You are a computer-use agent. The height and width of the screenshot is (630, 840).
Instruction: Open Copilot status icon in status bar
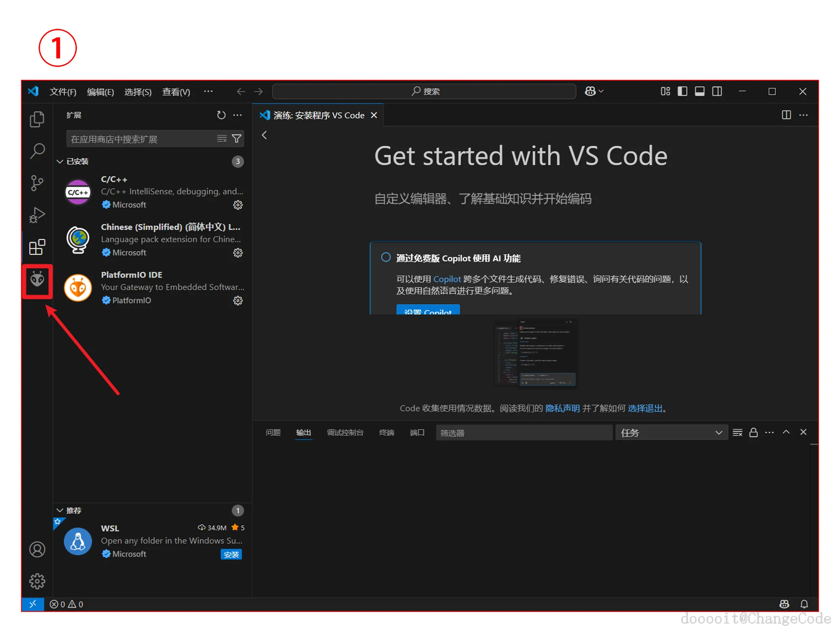coord(784,604)
